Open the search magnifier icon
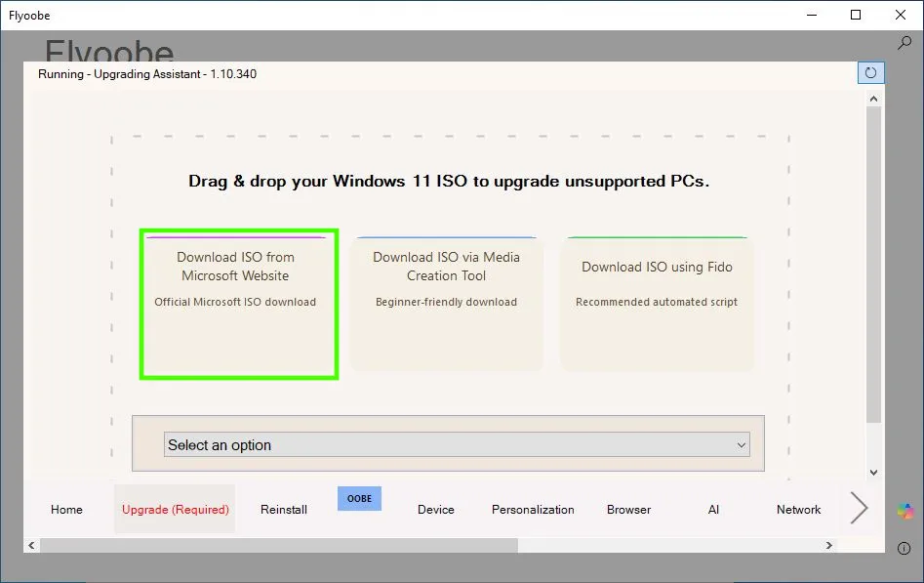Viewport: 924px width, 583px height. tap(905, 43)
